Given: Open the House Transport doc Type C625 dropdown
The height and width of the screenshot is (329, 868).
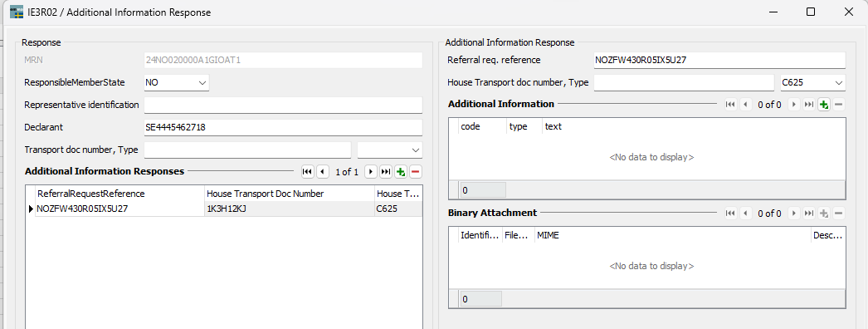Looking at the screenshot, I should tap(838, 82).
